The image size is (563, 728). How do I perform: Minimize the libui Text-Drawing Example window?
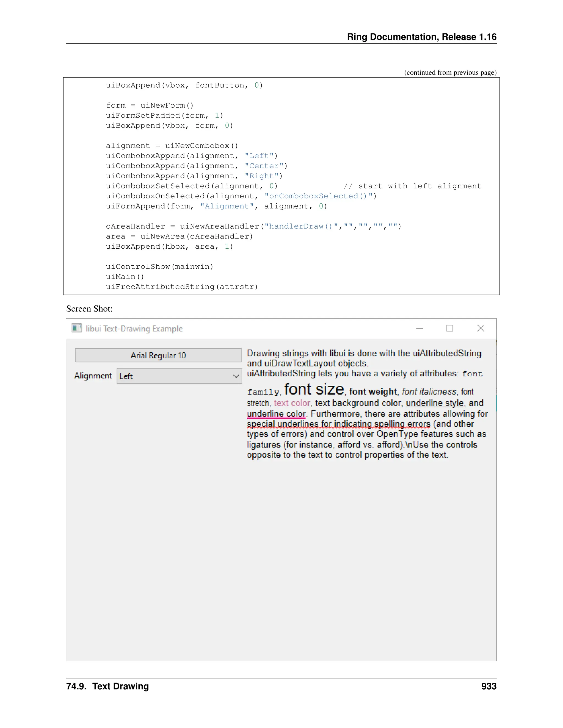(x=420, y=328)
